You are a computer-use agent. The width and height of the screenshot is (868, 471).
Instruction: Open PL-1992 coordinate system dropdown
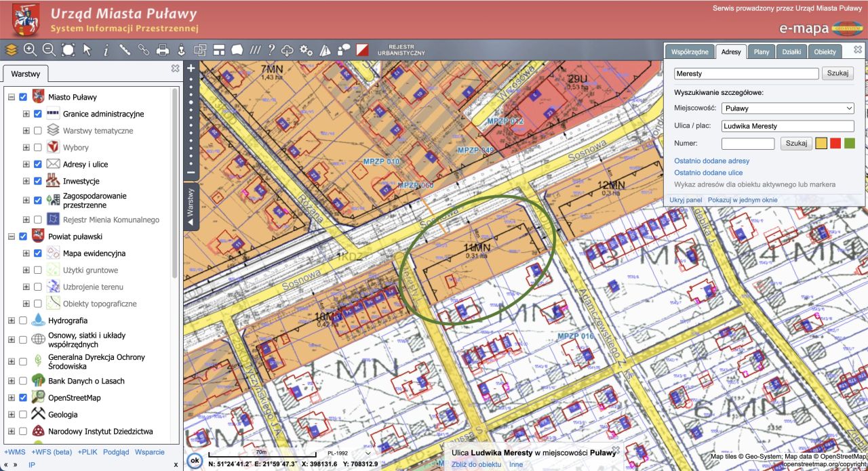350,453
